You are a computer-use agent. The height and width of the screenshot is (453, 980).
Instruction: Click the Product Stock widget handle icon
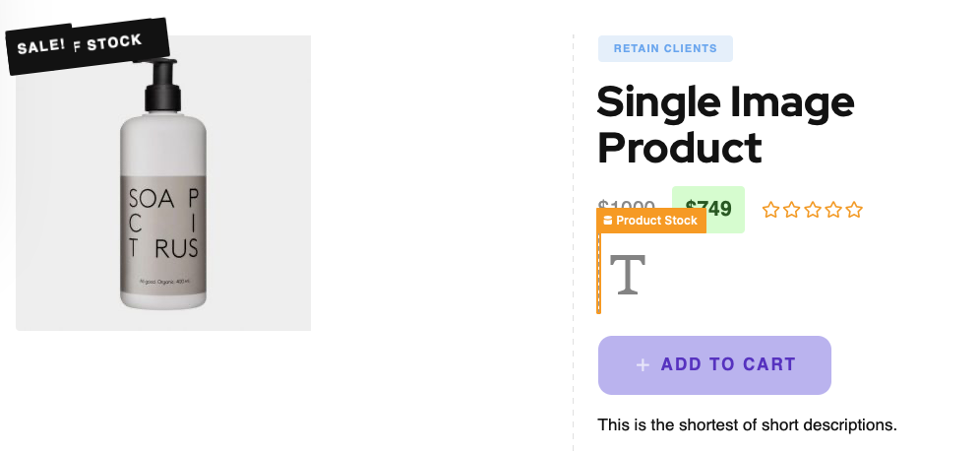[608, 221]
